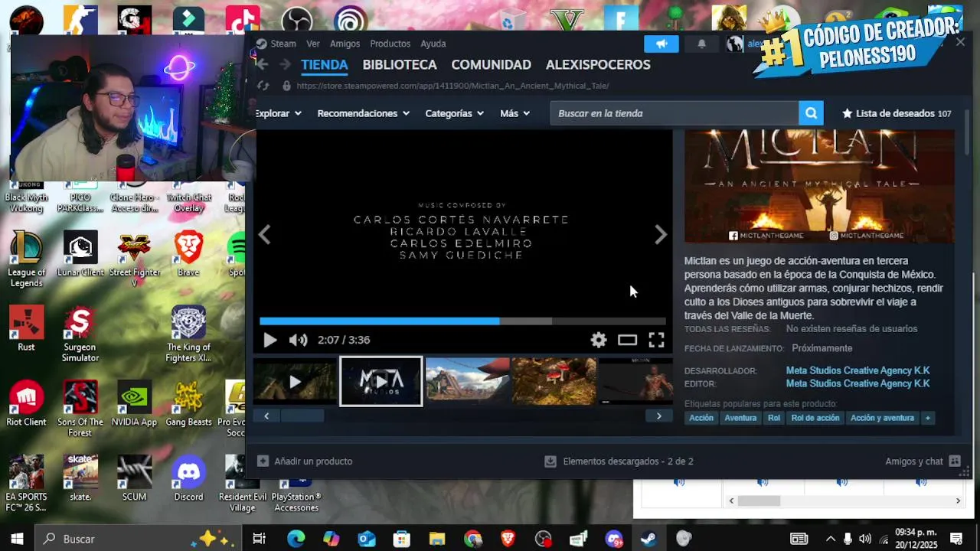Navigate back with Steam back arrow

[x=263, y=64]
